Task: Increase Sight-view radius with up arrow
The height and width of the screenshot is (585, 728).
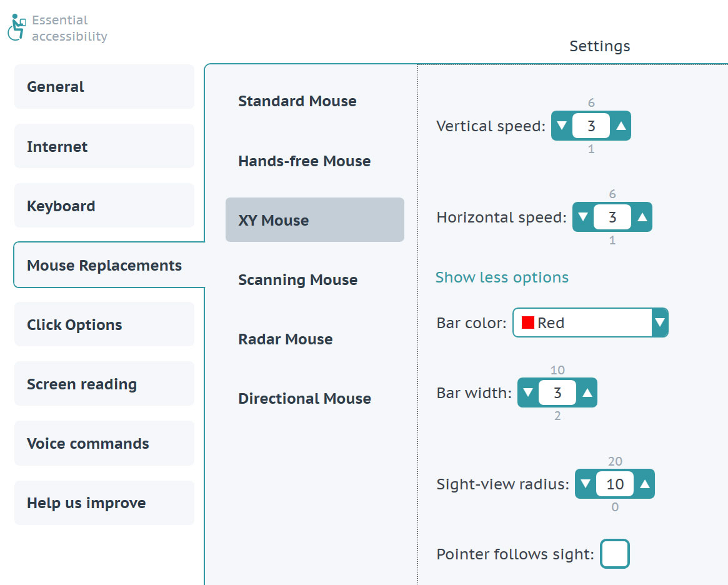Action: [x=644, y=484]
